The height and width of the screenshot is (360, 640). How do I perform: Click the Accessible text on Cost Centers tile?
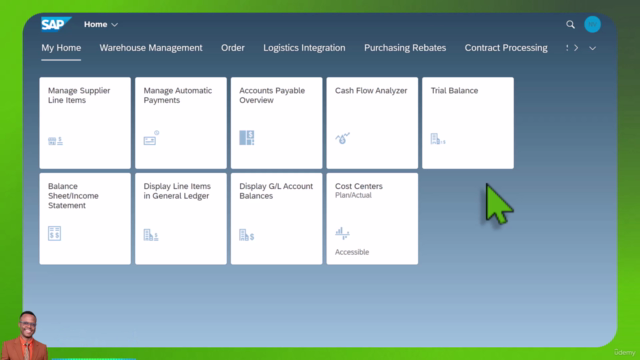[x=352, y=252]
